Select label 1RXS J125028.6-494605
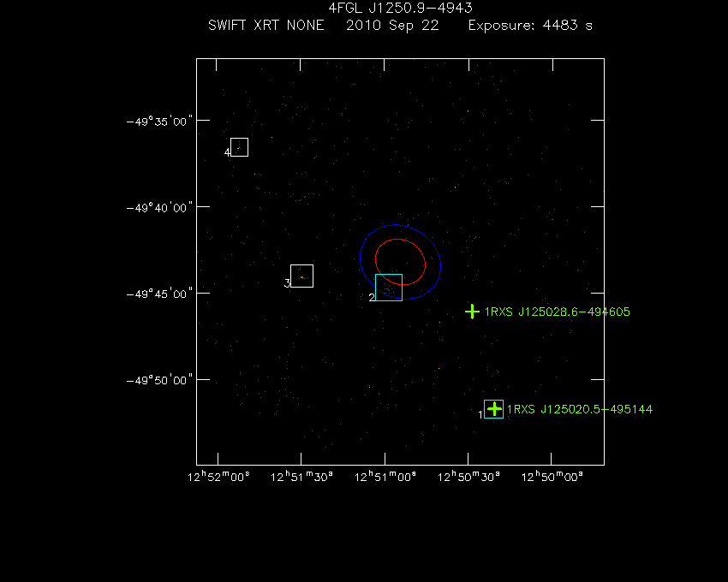 (x=558, y=312)
